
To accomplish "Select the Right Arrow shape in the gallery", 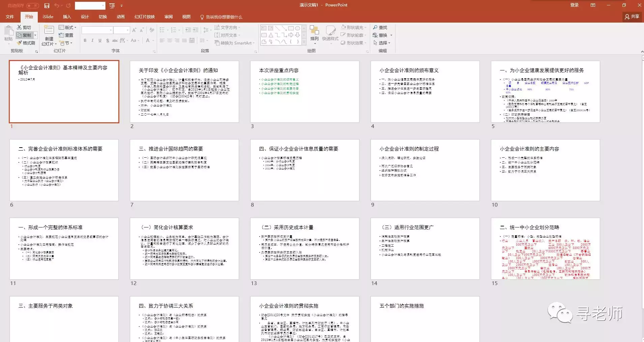I will click(x=291, y=35).
